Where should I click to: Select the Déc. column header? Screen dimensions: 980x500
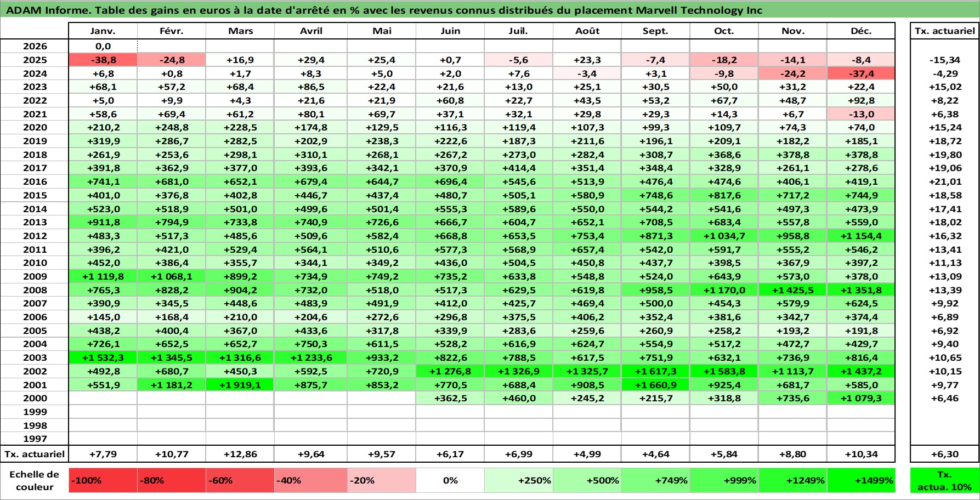tap(861, 31)
